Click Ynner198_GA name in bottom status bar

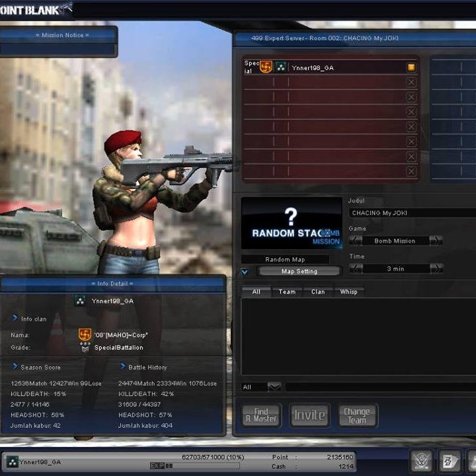tap(40, 462)
